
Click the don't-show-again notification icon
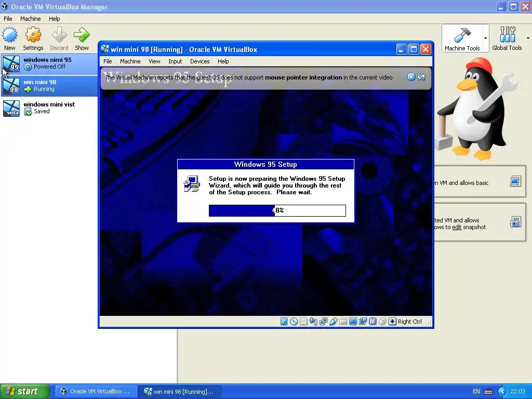pyautogui.click(x=421, y=77)
